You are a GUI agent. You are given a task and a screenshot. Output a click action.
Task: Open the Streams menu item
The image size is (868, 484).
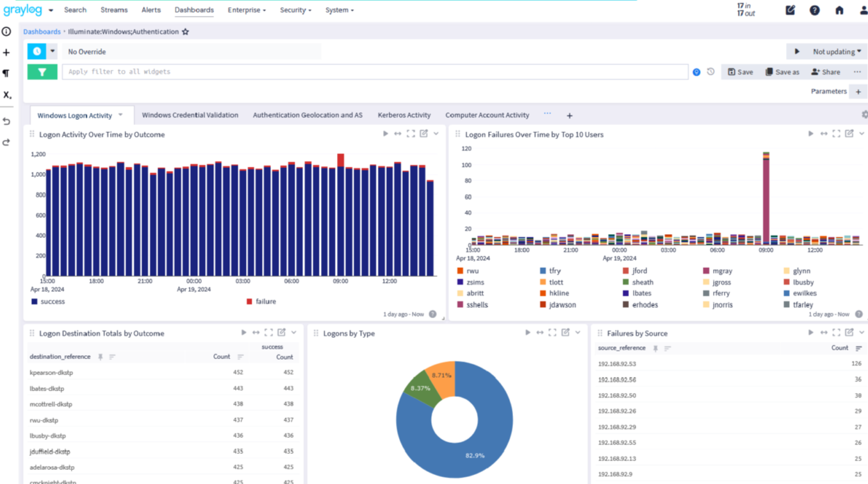point(114,10)
